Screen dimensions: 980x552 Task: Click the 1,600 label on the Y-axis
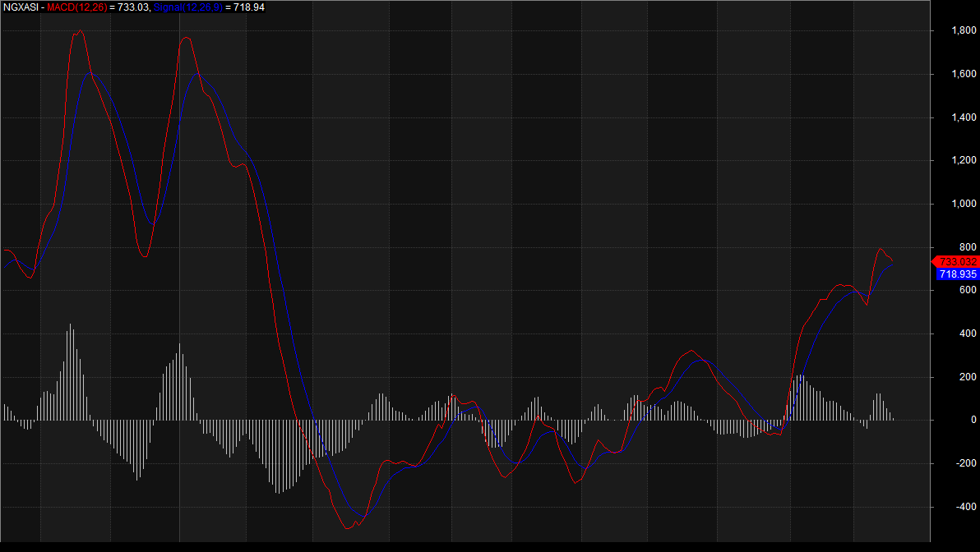point(964,75)
